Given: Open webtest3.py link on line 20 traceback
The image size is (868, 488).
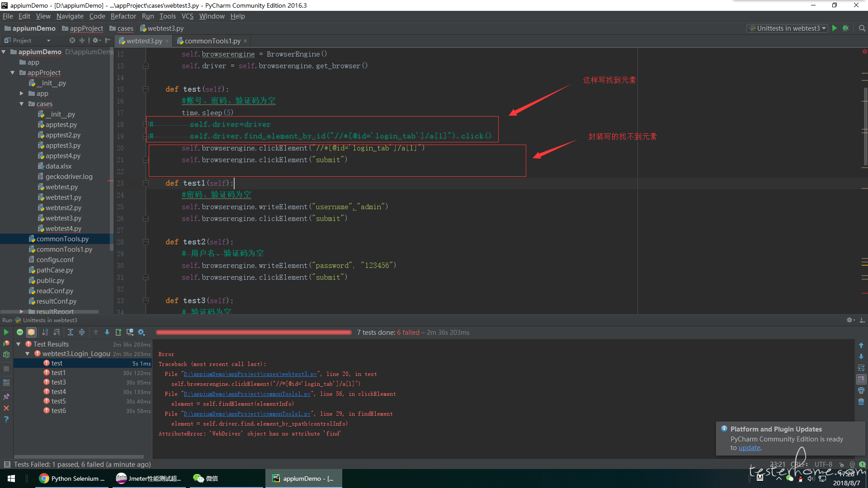Looking at the screenshot, I should tap(250, 374).
